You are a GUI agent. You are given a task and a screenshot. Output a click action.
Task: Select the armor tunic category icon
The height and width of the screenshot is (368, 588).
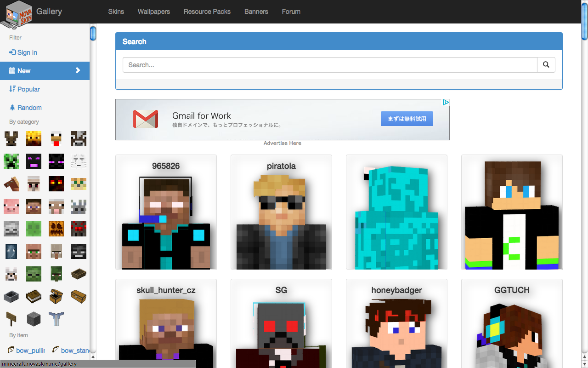point(56,319)
